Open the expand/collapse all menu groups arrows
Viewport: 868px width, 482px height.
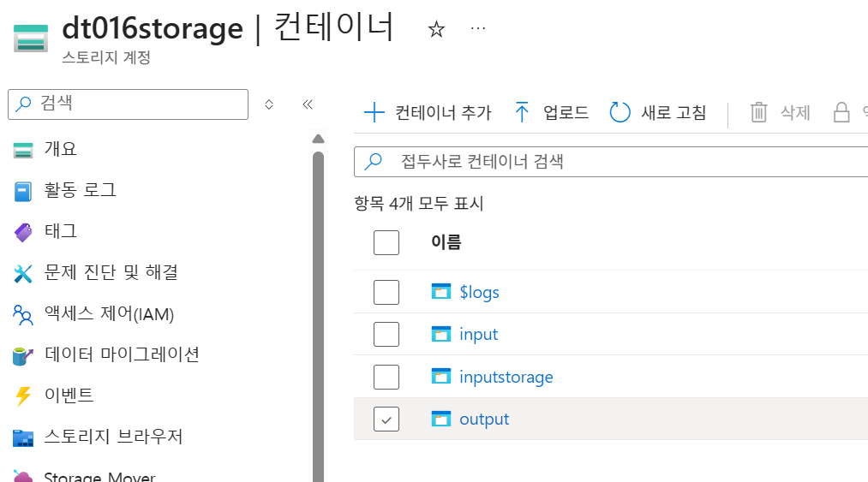(269, 104)
